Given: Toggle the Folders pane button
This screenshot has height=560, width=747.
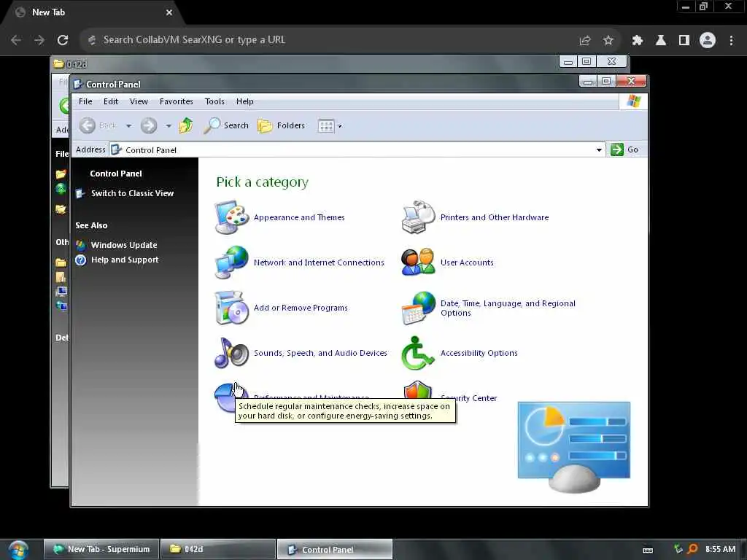Looking at the screenshot, I should click(x=281, y=125).
